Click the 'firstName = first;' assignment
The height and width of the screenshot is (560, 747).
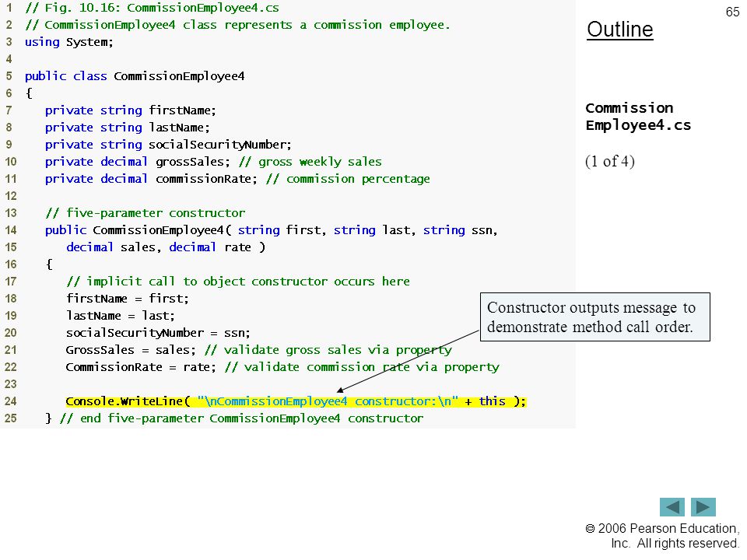tap(128, 299)
